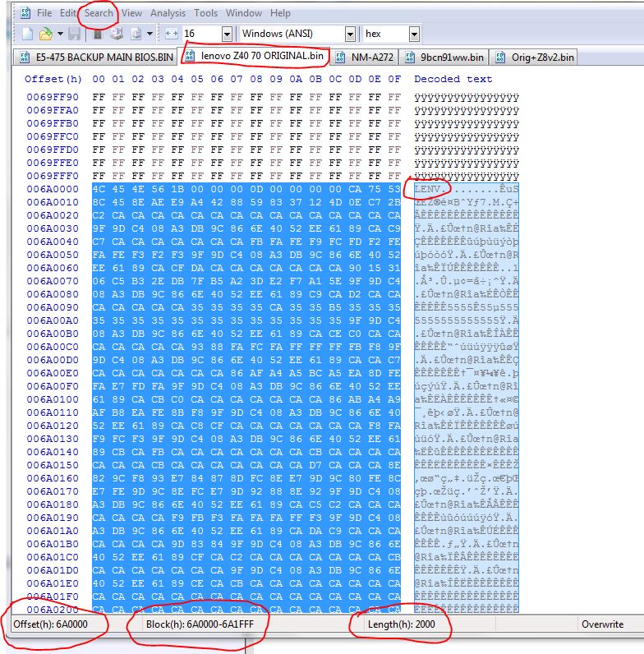Click offset row 0069FFF0

click(x=53, y=176)
